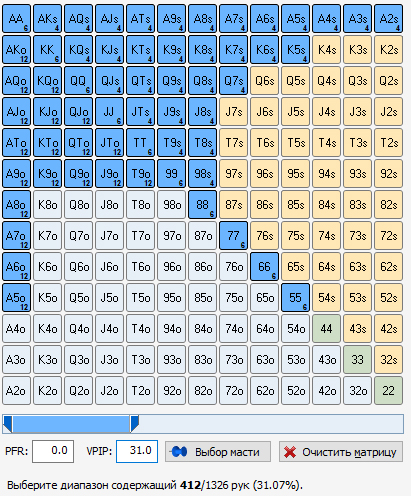Image resolution: width=411 pixels, height=496 pixels.
Task: Select the 33 pocket pair cell
Action: click(x=357, y=360)
